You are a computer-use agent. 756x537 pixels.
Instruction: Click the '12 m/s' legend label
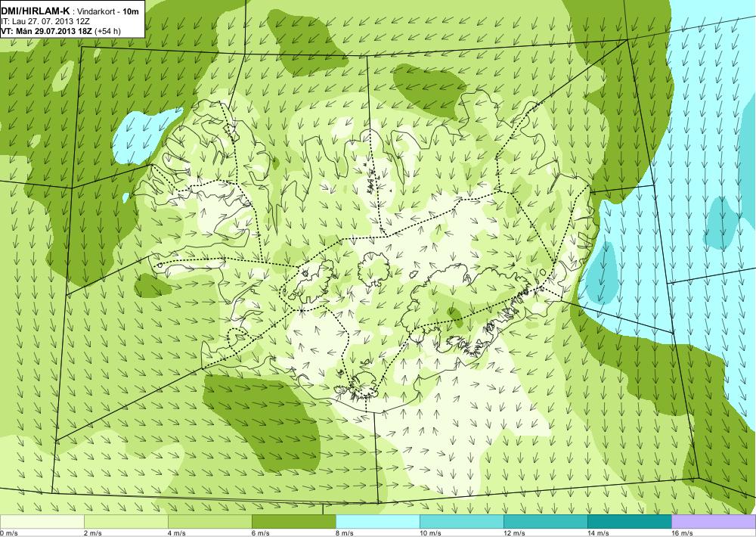(x=514, y=533)
